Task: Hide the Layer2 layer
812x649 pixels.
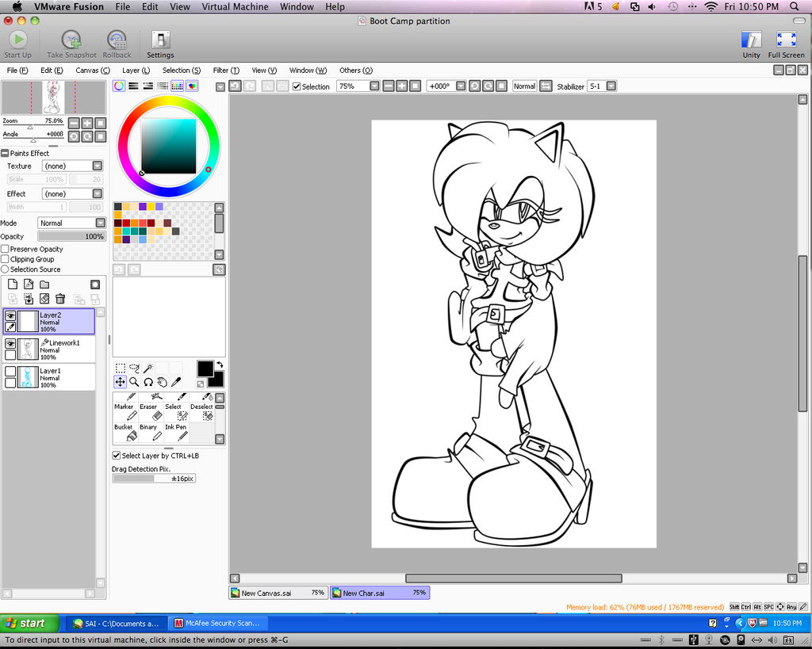Action: pyautogui.click(x=10, y=315)
